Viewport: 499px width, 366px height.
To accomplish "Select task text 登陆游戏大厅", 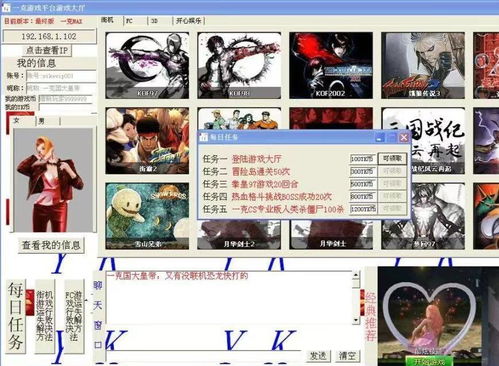I will click(x=256, y=159).
